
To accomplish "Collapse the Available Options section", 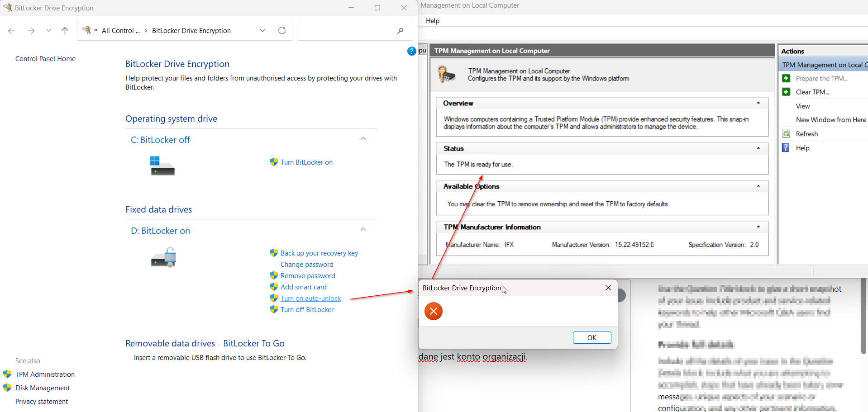I will coord(758,186).
